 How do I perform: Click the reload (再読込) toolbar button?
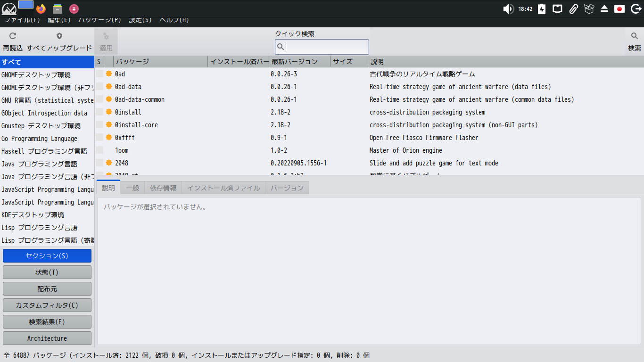click(x=13, y=41)
